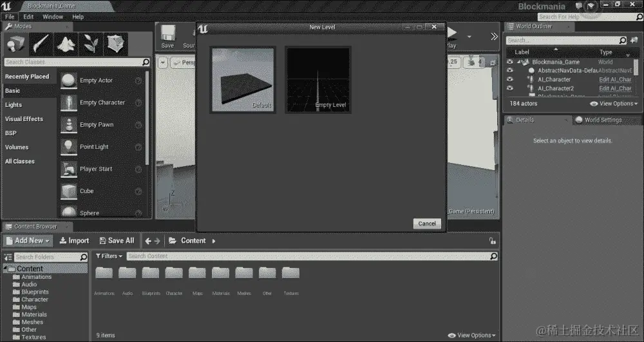This screenshot has height=342, width=644.
Task: Toggle the Content Browser lock icon
Action: coord(492,241)
